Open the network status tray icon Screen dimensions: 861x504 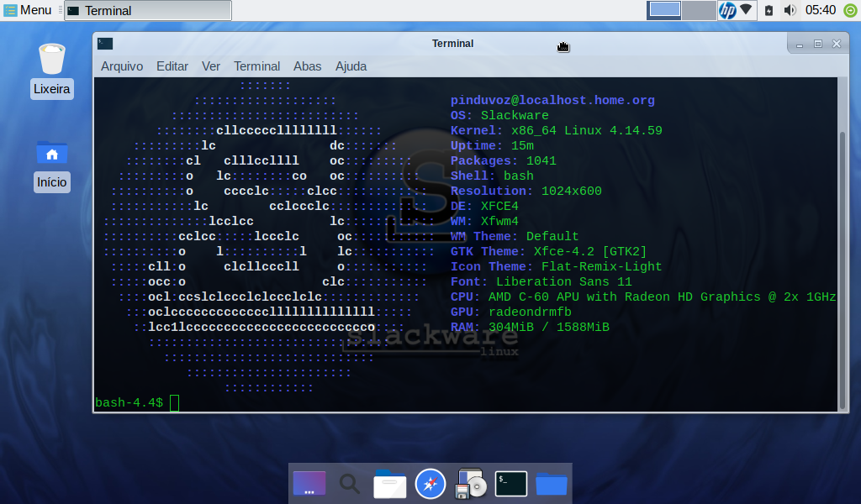746,9
